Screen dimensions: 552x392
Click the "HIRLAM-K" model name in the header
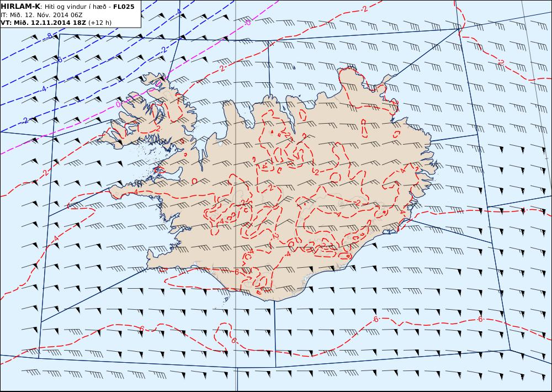click(21, 7)
